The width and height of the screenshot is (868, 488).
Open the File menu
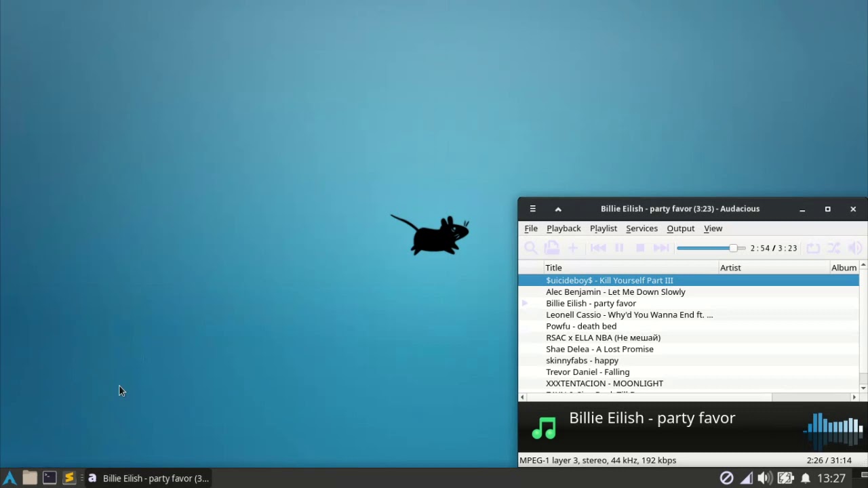531,228
